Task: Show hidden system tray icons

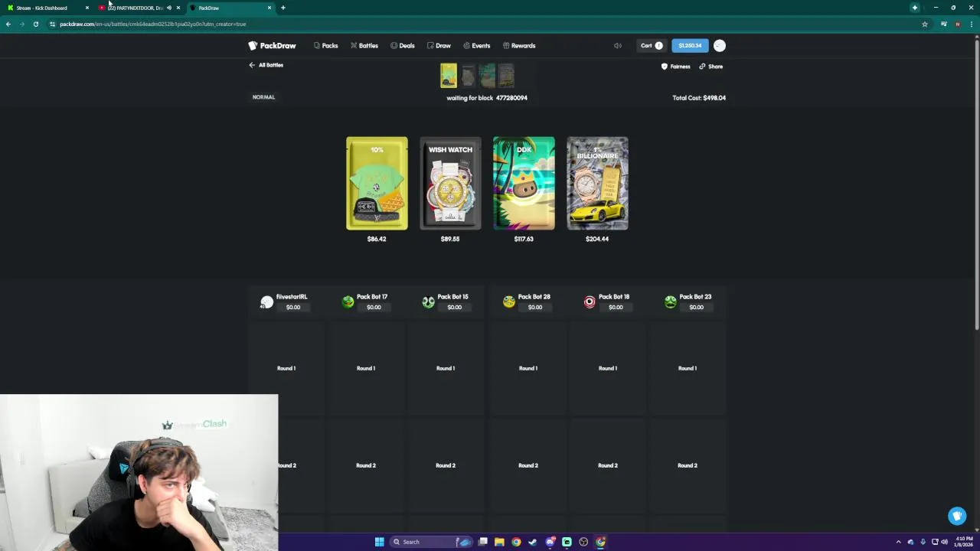Action: (898, 542)
